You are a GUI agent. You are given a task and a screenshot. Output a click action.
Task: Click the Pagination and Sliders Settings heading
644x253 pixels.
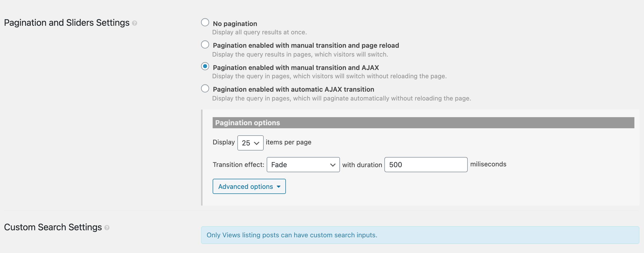click(67, 23)
